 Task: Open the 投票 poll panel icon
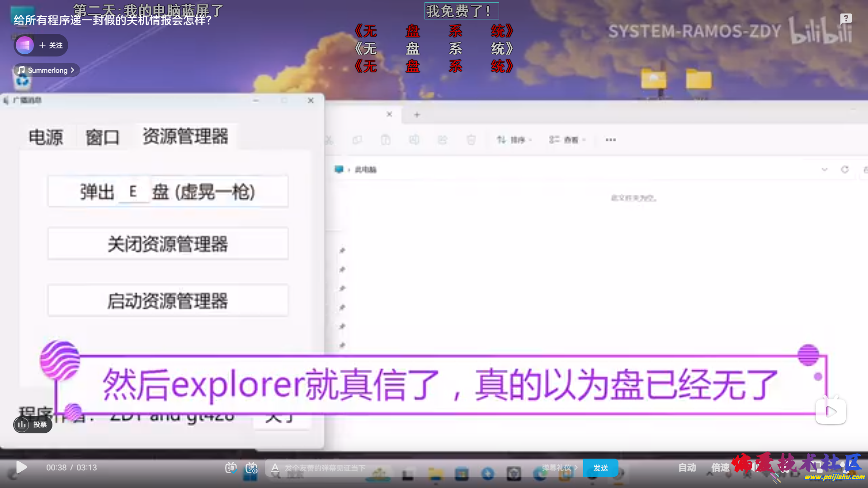click(22, 425)
